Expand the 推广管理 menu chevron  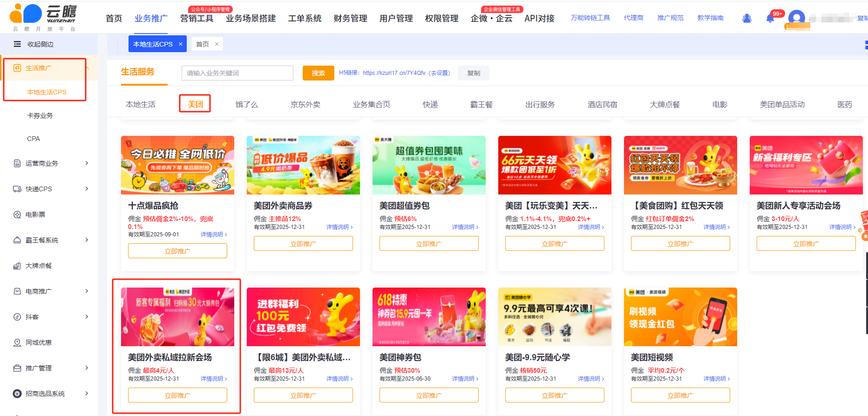(87, 368)
